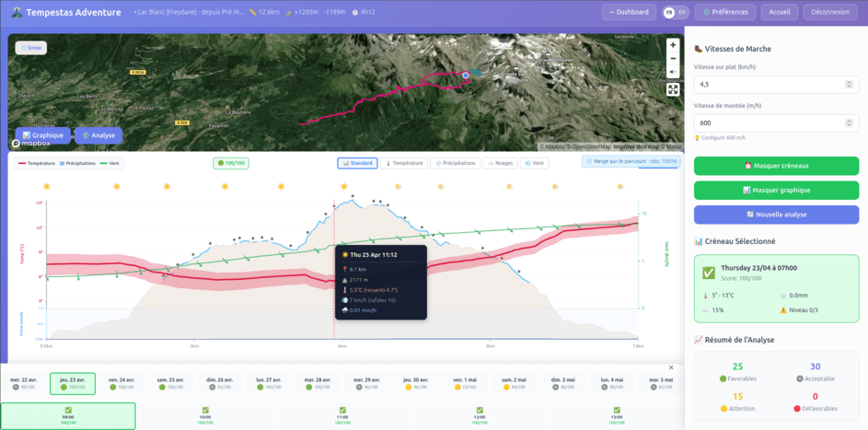Open the Préférences page
The width and height of the screenshot is (868, 430).
[725, 13]
